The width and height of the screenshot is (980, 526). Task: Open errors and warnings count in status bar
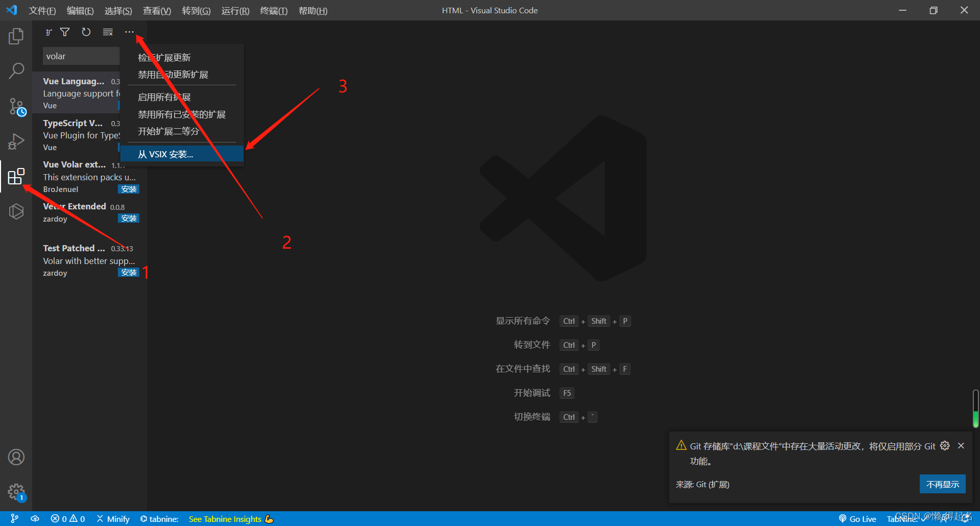point(68,519)
